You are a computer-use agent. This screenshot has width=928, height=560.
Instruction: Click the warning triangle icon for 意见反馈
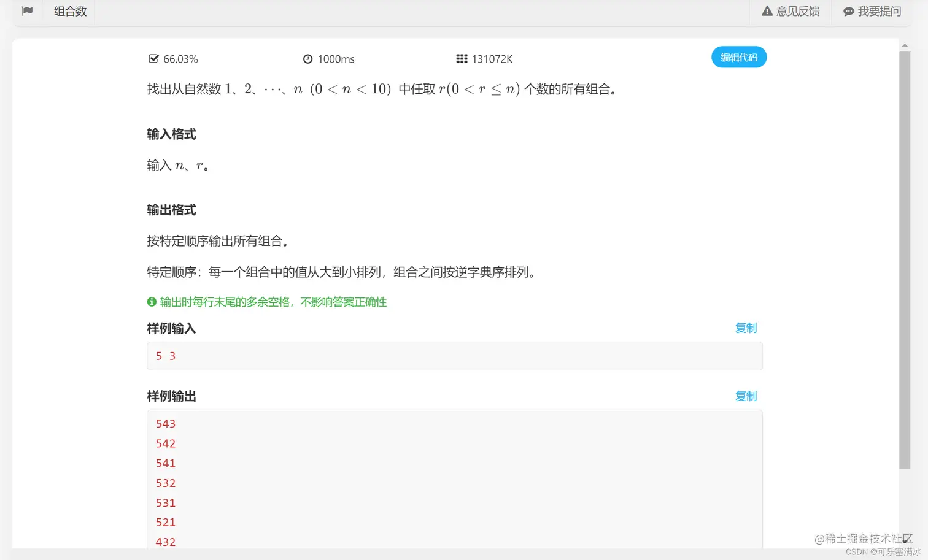point(767,10)
